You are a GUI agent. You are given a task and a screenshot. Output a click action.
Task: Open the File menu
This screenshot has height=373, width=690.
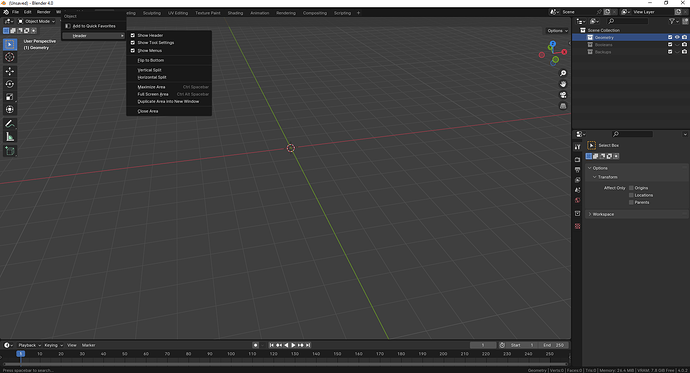(15, 12)
